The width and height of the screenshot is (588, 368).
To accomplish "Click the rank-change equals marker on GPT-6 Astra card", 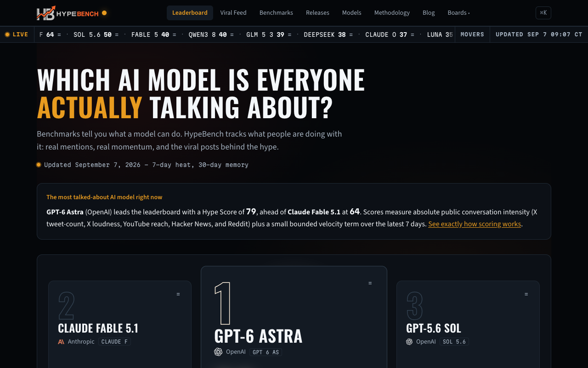I will click(x=370, y=283).
